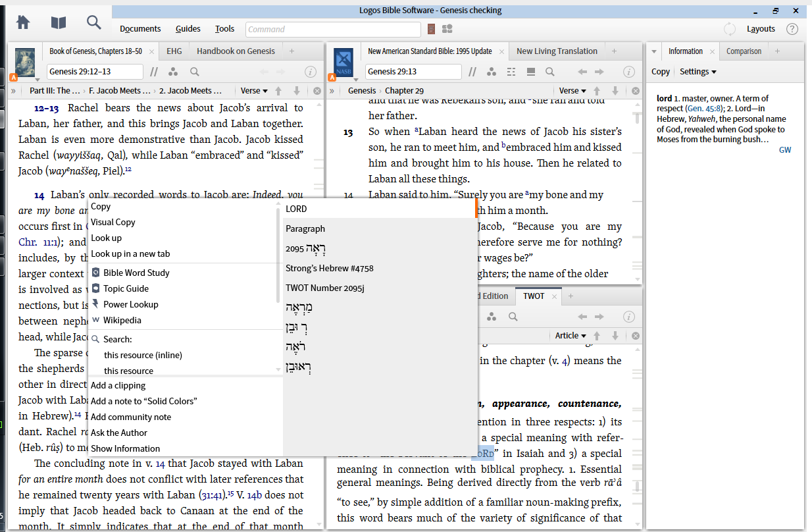The height and width of the screenshot is (532, 812).
Task: Open the Verse dropdown in NASB panel
Action: click(x=573, y=91)
